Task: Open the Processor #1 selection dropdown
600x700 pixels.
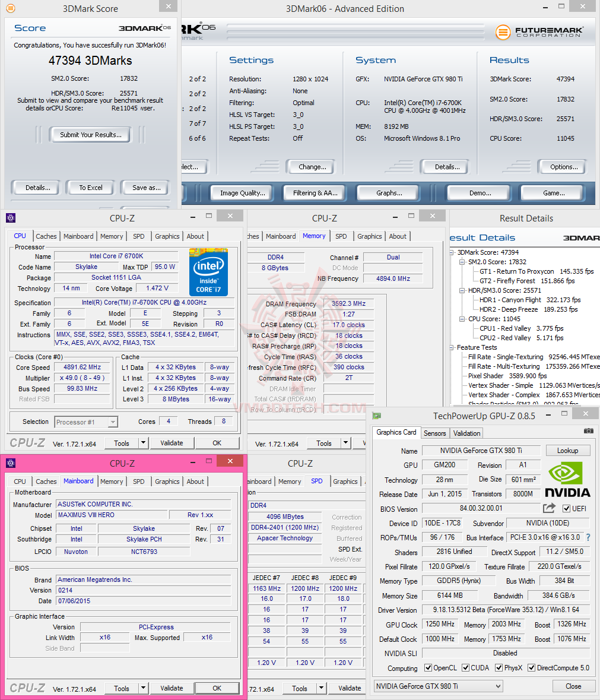Action: click(x=86, y=422)
